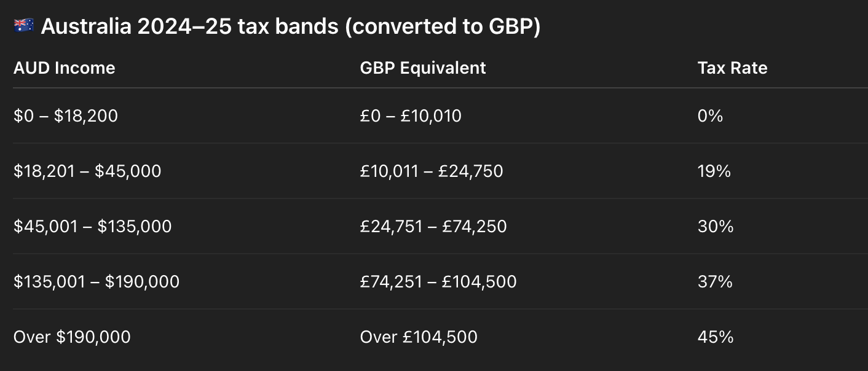Click the "£0 – £10,010" cell
The width and height of the screenshot is (868, 371).
coord(411,115)
